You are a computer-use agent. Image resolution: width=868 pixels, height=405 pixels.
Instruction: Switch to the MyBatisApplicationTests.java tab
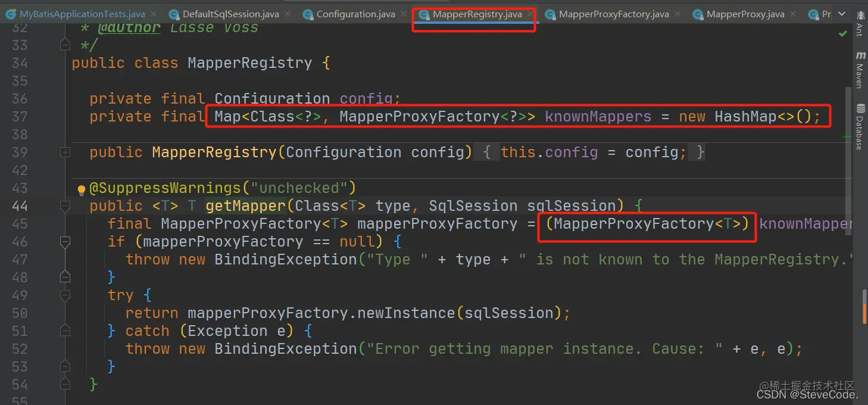click(83, 14)
